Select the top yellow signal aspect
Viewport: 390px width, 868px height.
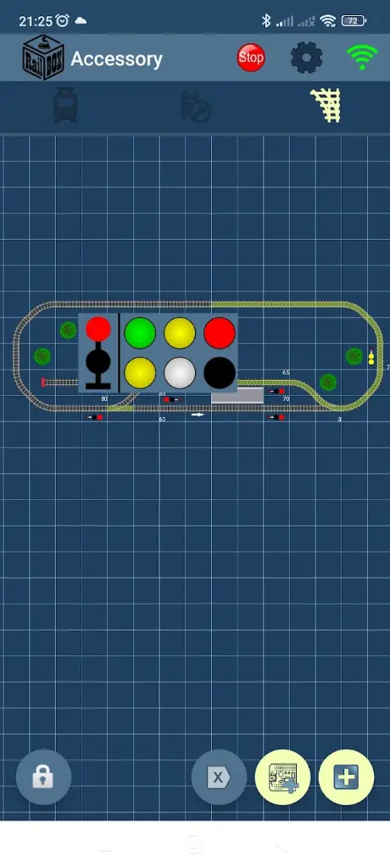tap(180, 332)
